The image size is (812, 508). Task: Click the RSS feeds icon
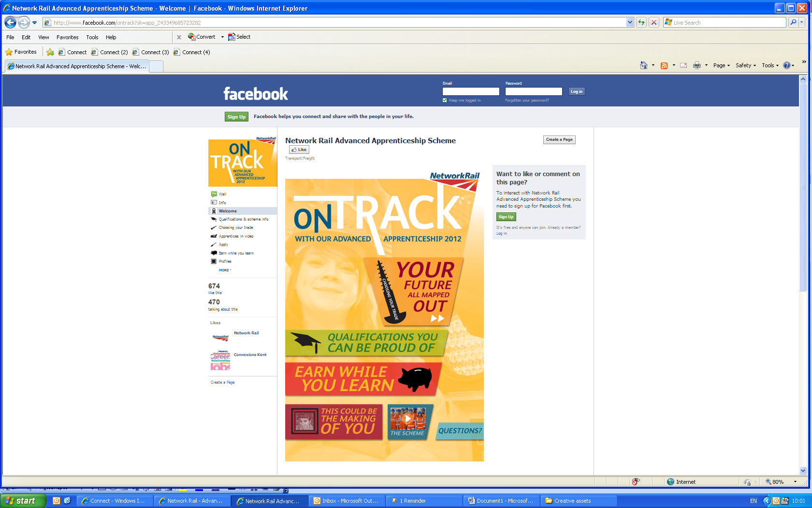pos(664,65)
